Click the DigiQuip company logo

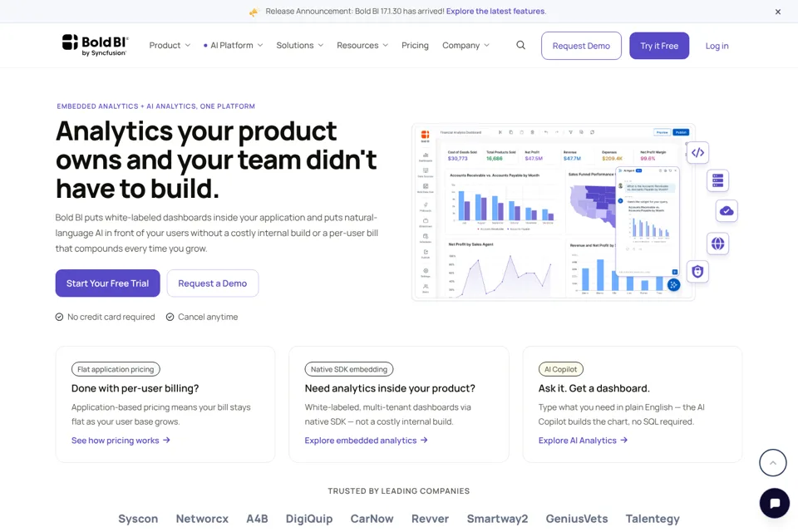coord(309,519)
